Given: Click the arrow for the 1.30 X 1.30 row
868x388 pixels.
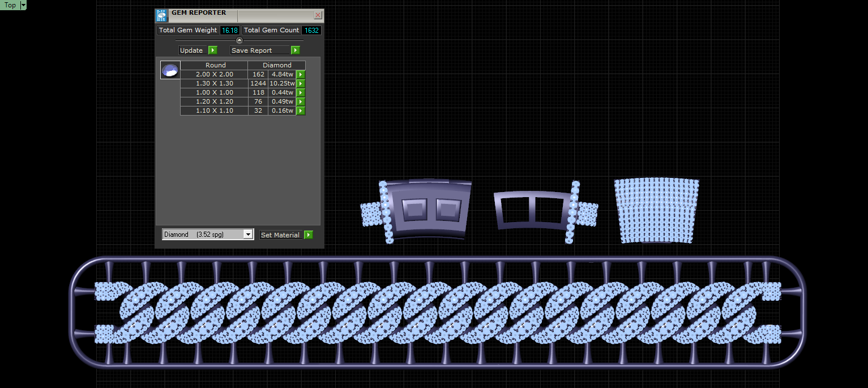Looking at the screenshot, I should [301, 83].
